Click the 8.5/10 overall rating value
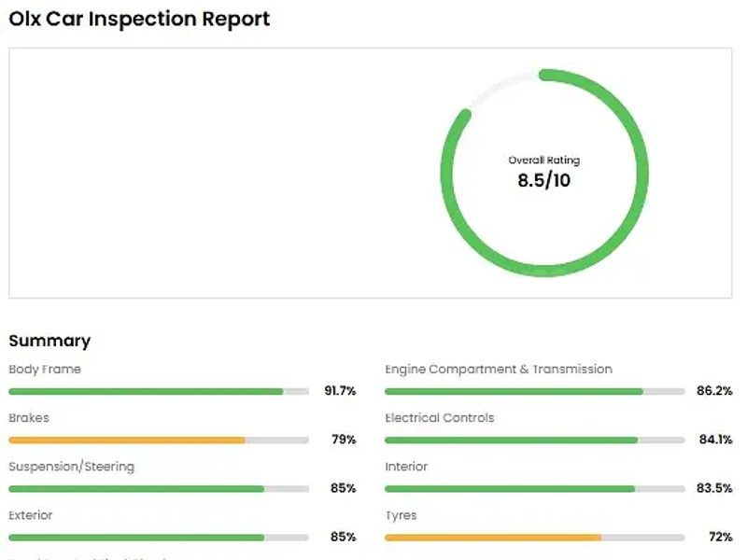This screenshot has height=560, width=747. click(543, 180)
